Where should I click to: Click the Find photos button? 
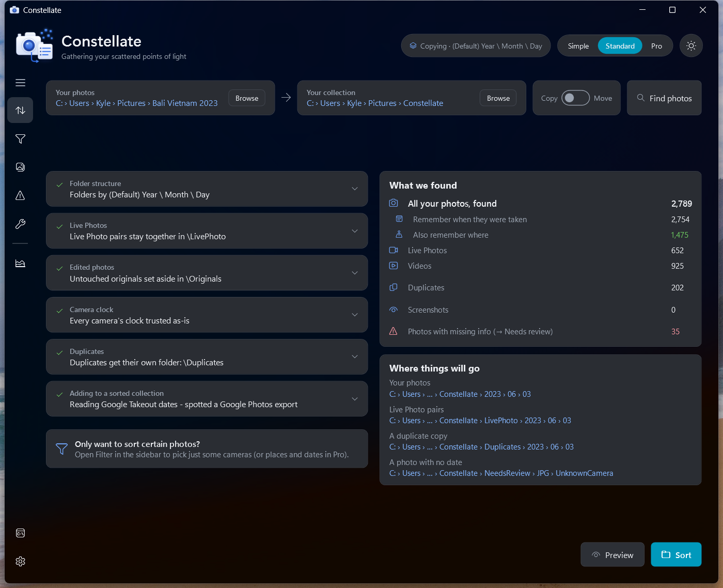(x=664, y=98)
